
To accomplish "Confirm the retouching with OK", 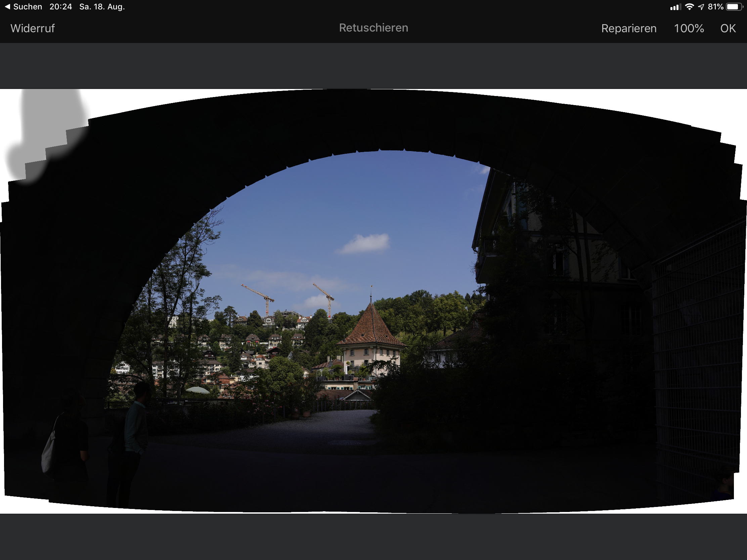I will pos(728,28).
